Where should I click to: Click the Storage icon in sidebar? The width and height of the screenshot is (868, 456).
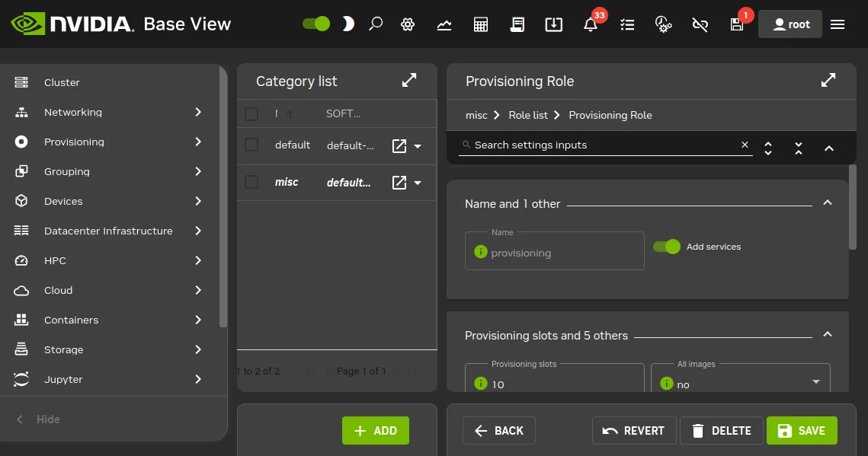point(21,349)
